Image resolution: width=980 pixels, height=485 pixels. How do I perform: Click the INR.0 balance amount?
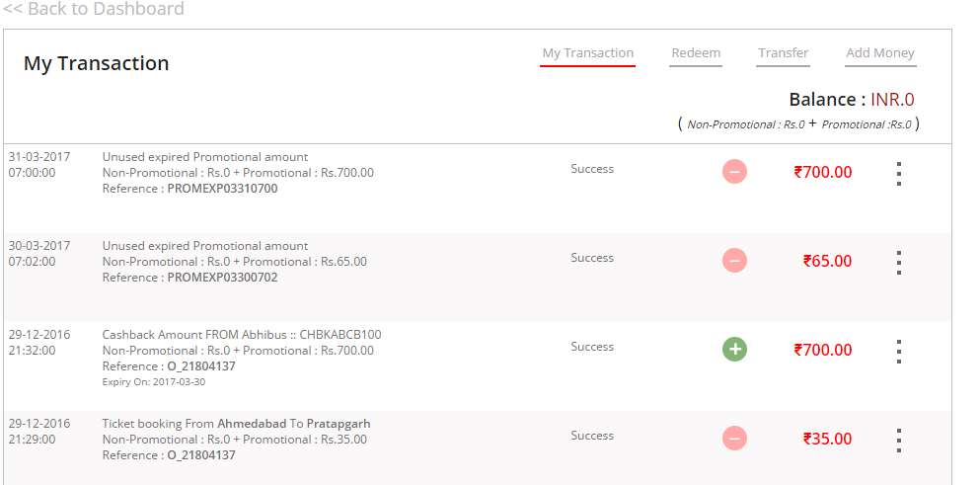point(892,100)
